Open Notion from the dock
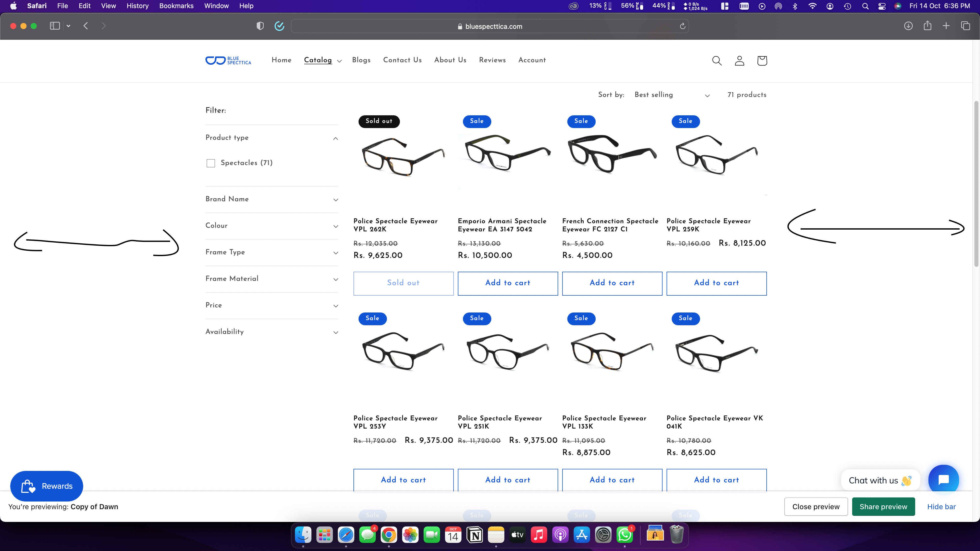 pyautogui.click(x=475, y=535)
